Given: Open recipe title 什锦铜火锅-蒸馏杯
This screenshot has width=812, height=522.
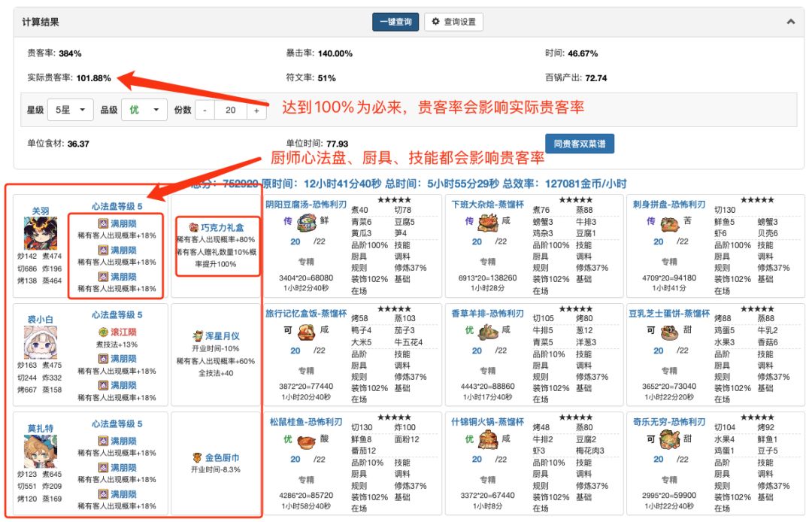Looking at the screenshot, I should point(488,422).
